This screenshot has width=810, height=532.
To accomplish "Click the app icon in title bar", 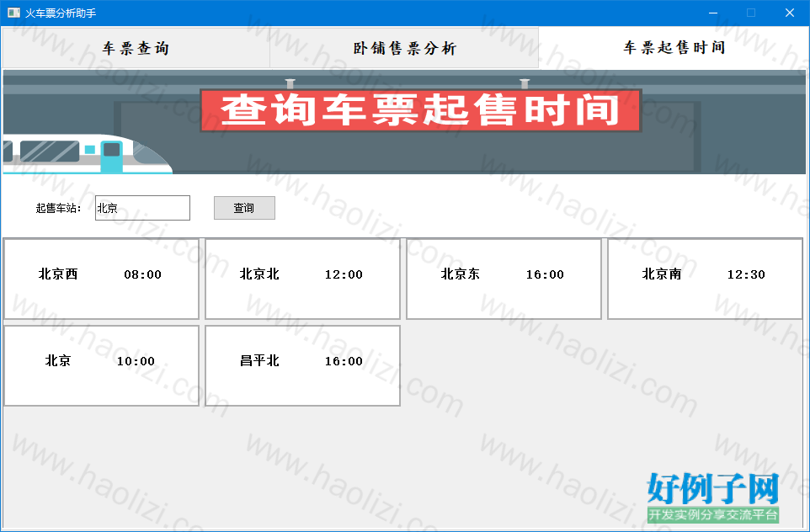I will coord(14,13).
